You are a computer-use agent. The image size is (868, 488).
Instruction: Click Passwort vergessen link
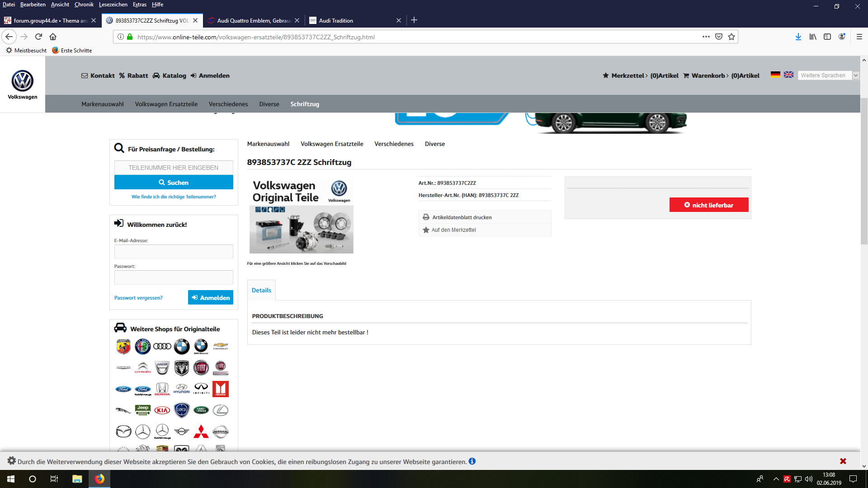click(x=138, y=298)
